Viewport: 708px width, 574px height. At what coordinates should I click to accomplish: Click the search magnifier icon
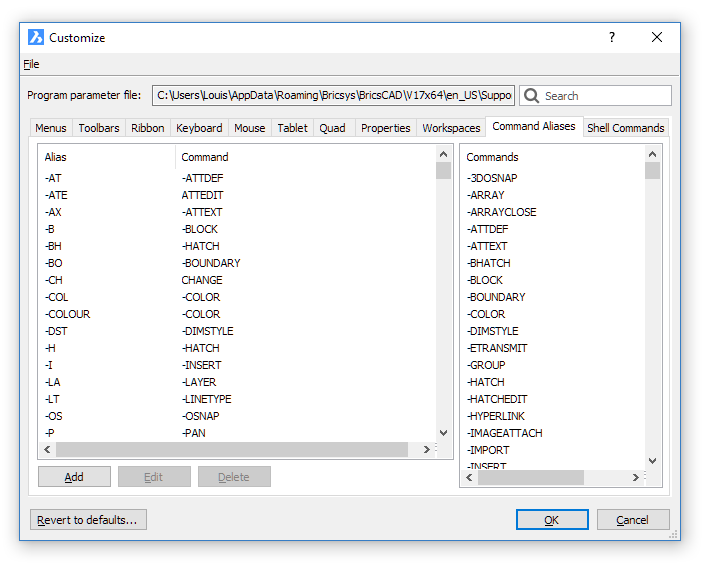[x=532, y=96]
